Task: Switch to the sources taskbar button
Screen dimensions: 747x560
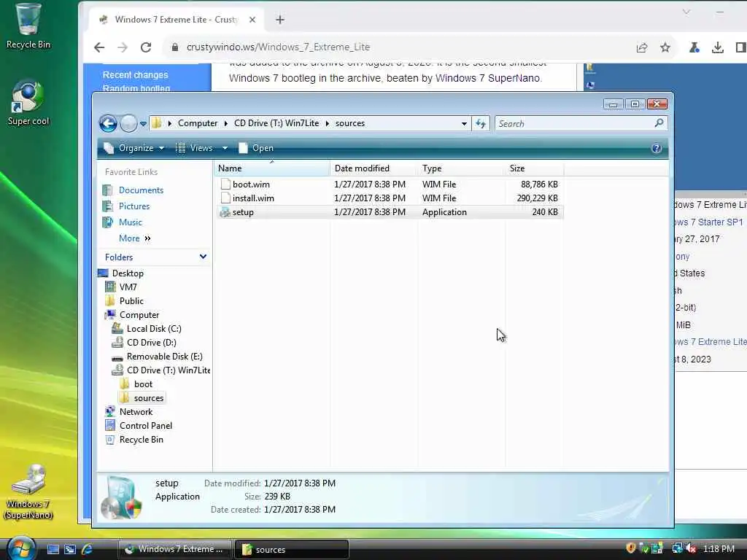Action: click(292, 549)
